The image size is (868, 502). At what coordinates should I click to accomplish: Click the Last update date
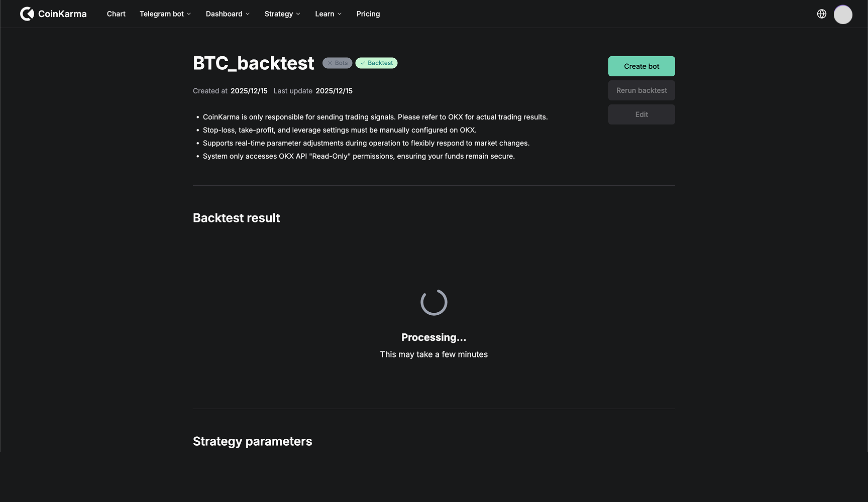click(334, 91)
